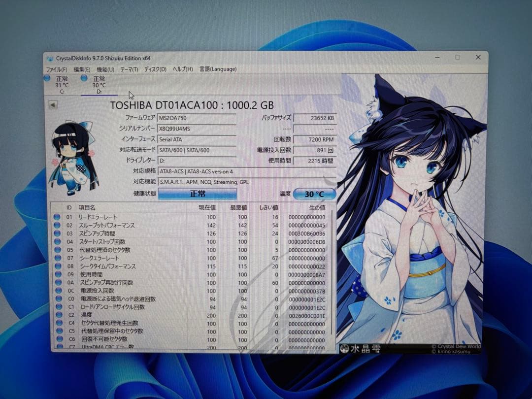Screen dimensions: 532x399
Task: Click the back arrow navigation icon
Action: [52, 104]
